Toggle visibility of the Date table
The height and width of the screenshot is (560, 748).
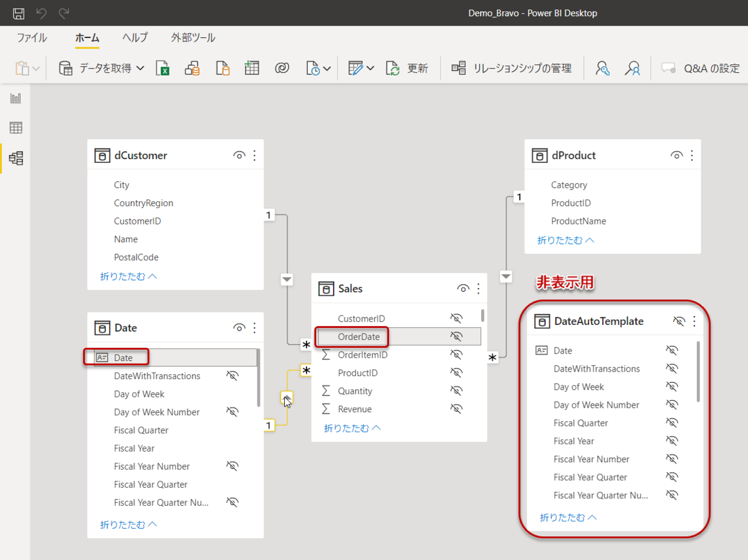click(x=239, y=328)
